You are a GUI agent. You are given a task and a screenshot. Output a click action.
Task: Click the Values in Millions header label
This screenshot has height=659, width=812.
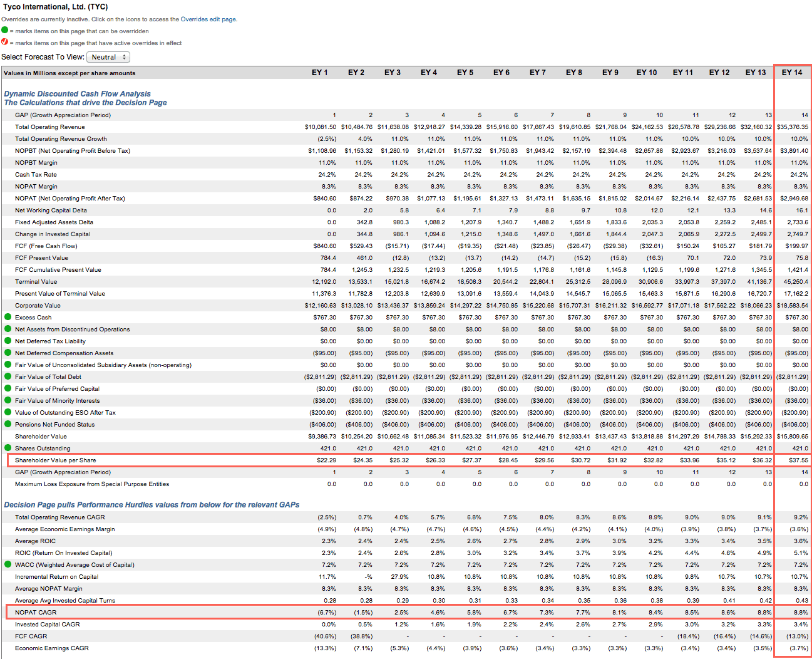point(69,73)
